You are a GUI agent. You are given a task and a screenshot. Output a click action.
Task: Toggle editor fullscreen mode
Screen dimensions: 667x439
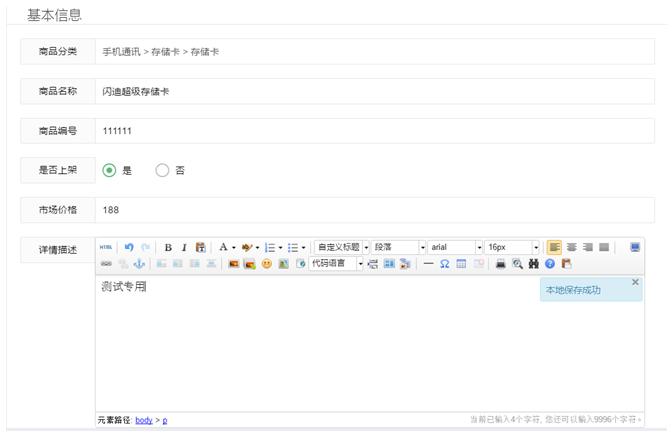(x=635, y=247)
